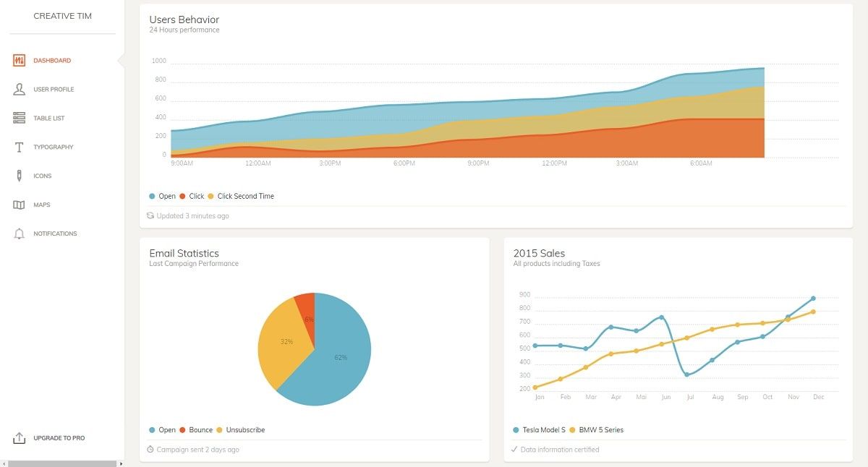Select the Typography icon
868x467 pixels.
click(20, 147)
